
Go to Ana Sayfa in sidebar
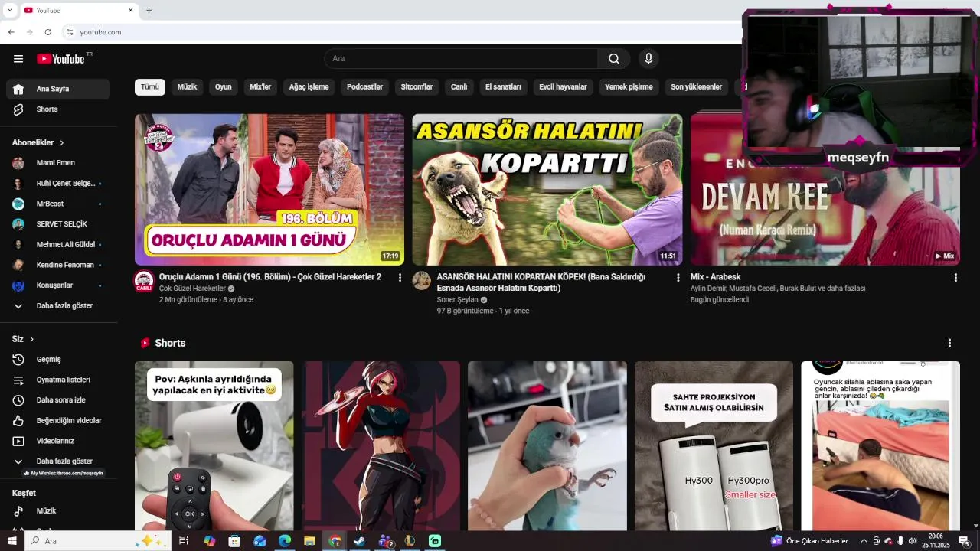(58, 89)
